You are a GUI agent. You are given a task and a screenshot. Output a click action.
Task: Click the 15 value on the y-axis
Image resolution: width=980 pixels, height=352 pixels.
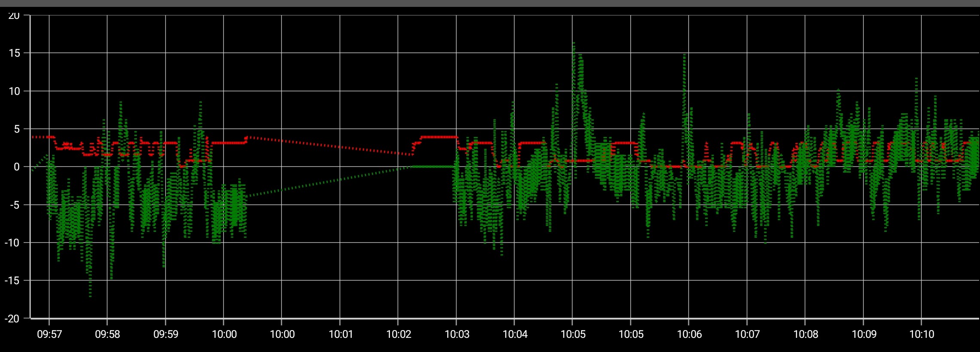coord(14,53)
